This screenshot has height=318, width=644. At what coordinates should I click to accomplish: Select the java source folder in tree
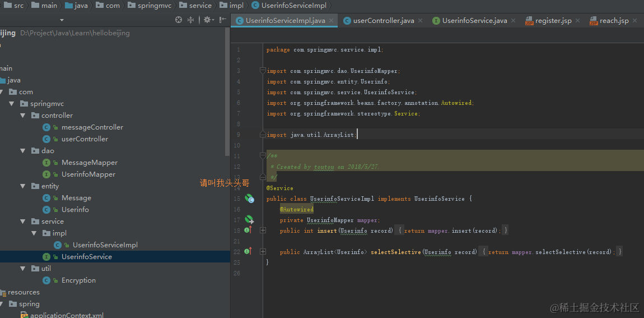13,80
